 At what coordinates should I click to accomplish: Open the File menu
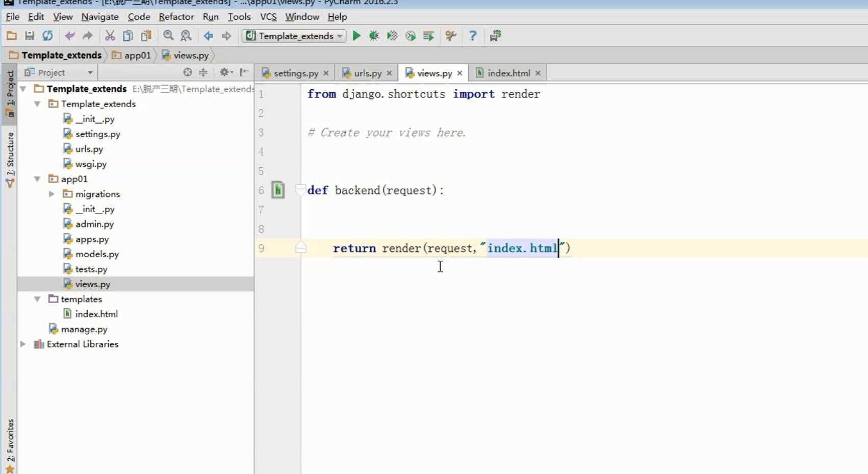pos(12,17)
